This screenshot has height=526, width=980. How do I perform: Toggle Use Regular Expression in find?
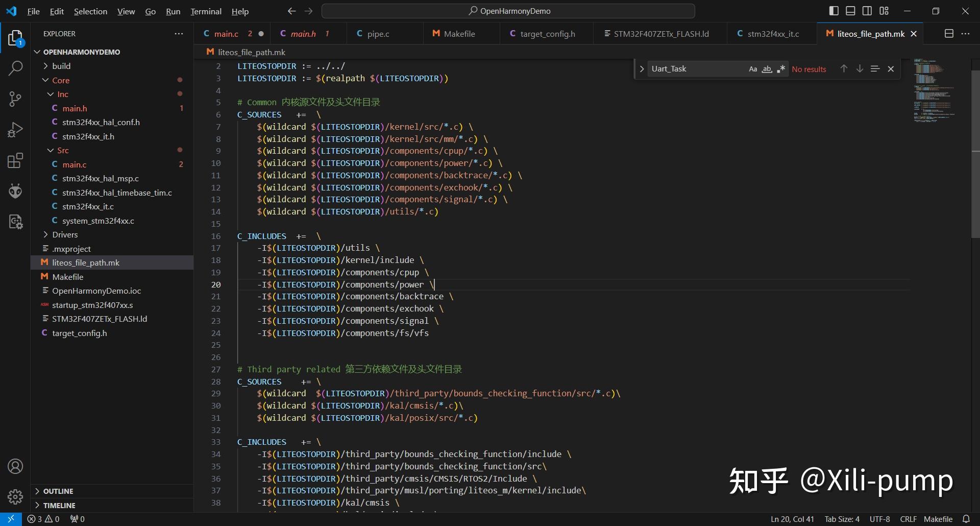[780, 69]
